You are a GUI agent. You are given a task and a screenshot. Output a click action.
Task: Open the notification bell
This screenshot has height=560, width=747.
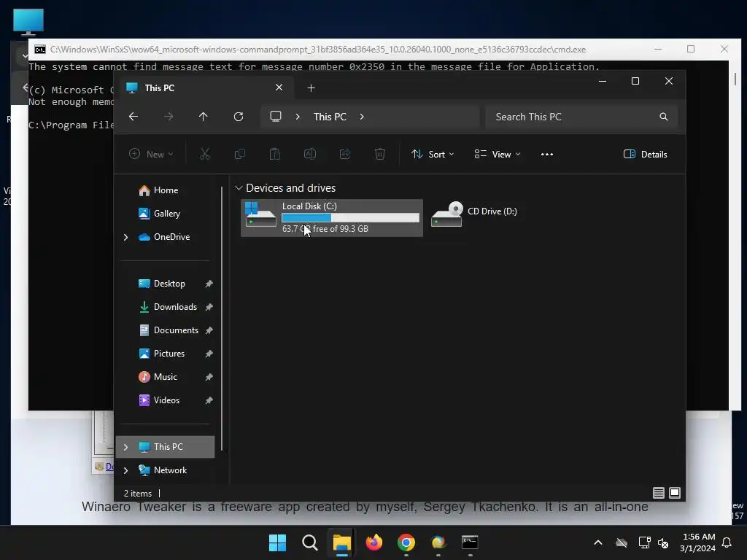tap(727, 542)
